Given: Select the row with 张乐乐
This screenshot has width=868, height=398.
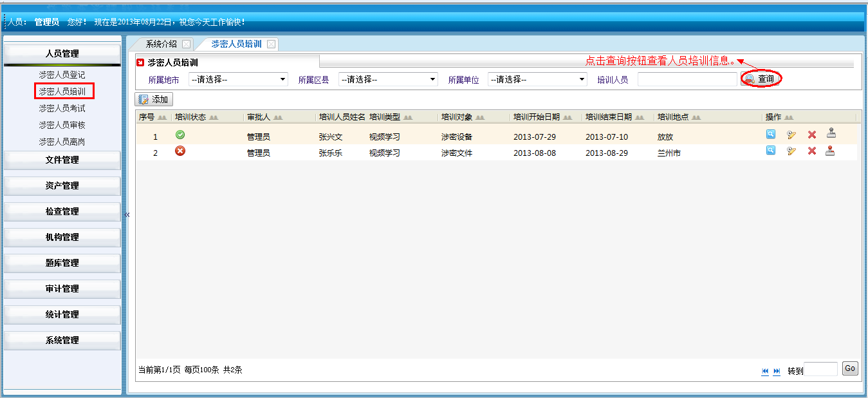Looking at the screenshot, I should click(496, 153).
